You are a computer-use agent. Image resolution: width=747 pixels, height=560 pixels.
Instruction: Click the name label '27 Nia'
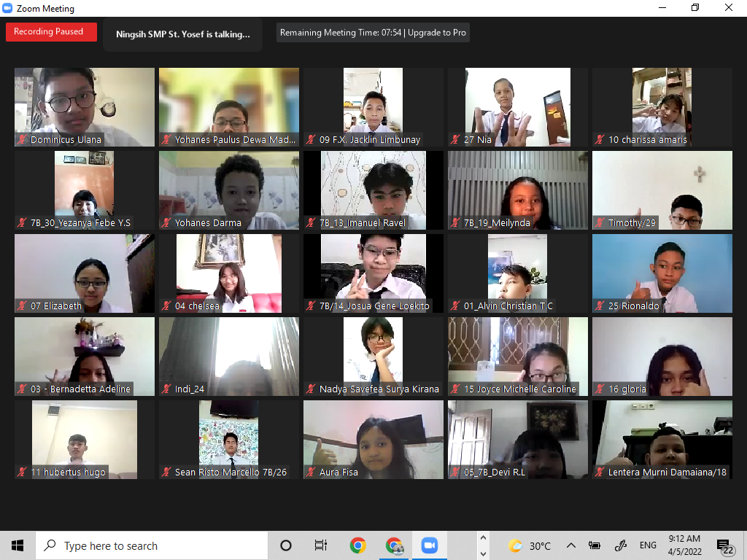(x=478, y=139)
